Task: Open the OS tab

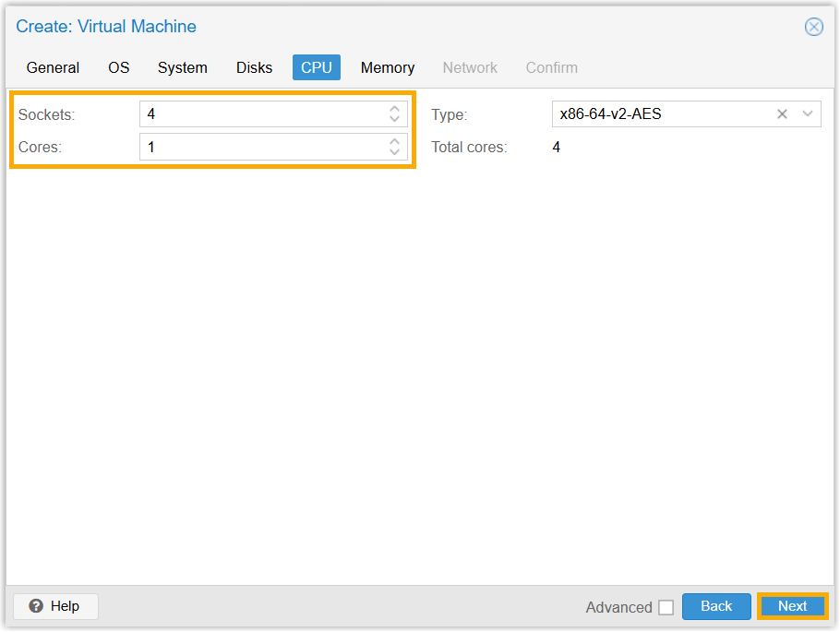Action: tap(119, 67)
